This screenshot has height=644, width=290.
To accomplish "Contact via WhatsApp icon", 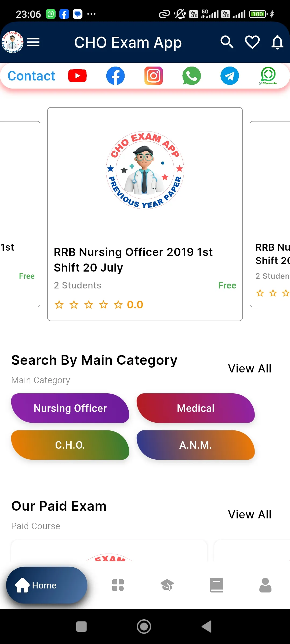I will [x=191, y=76].
